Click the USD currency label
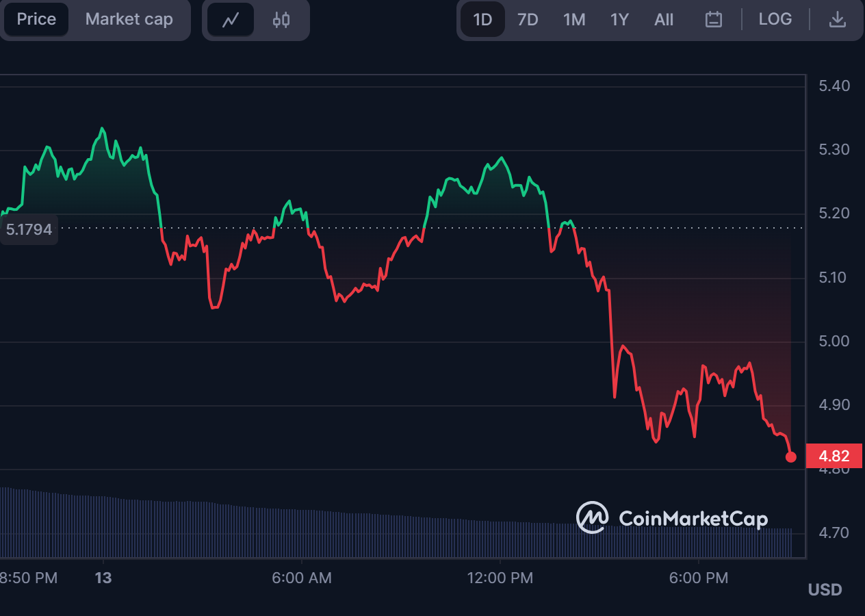Image resolution: width=865 pixels, height=616 pixels. [825, 590]
